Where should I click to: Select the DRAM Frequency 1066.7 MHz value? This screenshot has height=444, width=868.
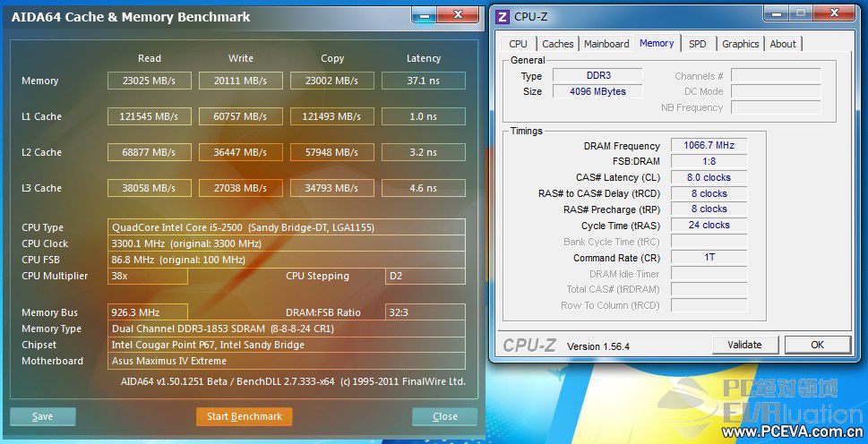point(708,146)
